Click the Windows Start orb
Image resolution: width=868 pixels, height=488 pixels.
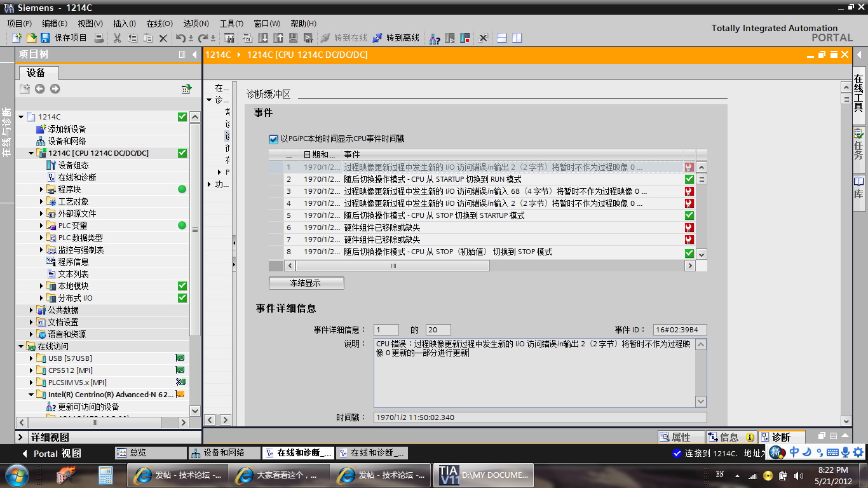click(17, 475)
